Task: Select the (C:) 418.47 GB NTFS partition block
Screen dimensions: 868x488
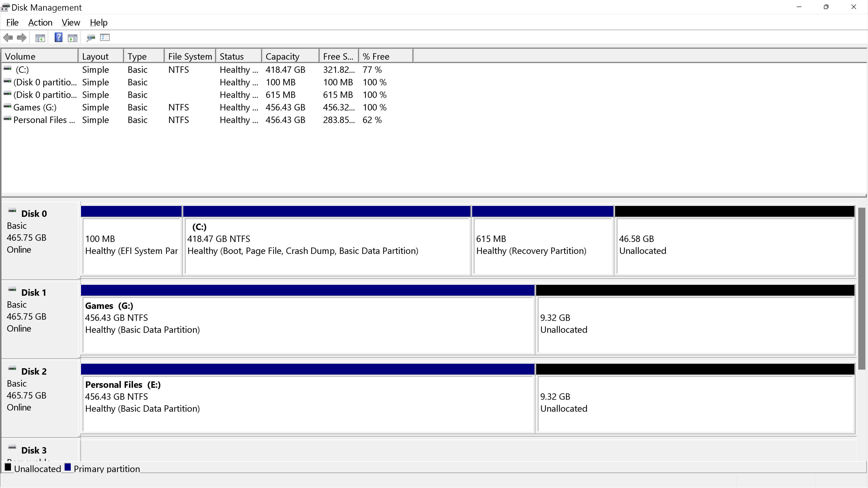Action: coord(327,241)
